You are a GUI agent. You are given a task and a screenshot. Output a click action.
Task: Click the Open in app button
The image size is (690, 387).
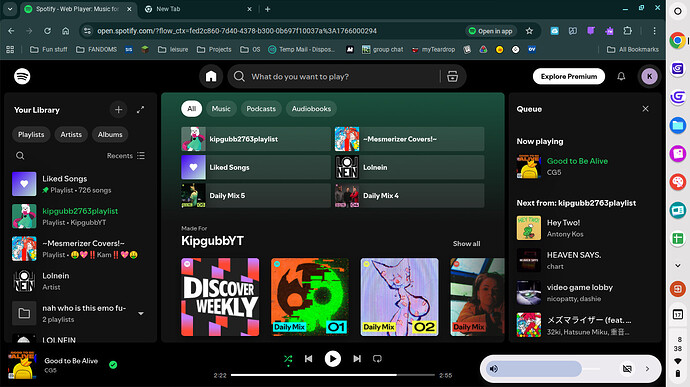[x=491, y=31]
